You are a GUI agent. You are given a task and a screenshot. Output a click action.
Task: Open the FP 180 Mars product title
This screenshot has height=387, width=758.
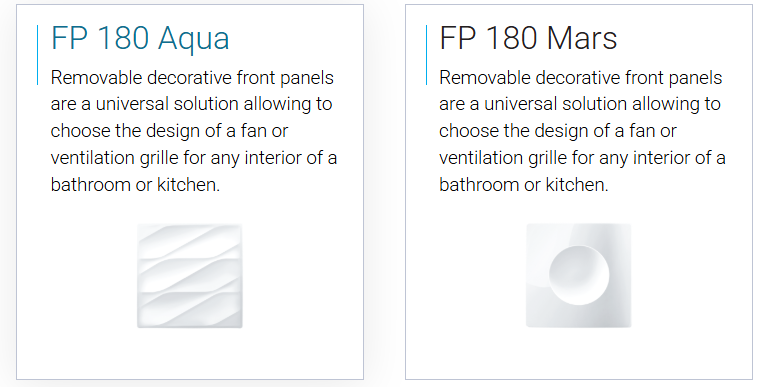tap(528, 38)
